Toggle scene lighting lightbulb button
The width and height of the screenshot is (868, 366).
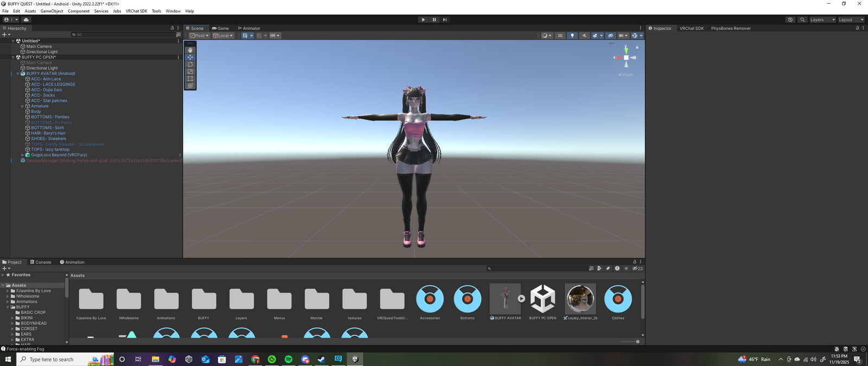click(572, 36)
